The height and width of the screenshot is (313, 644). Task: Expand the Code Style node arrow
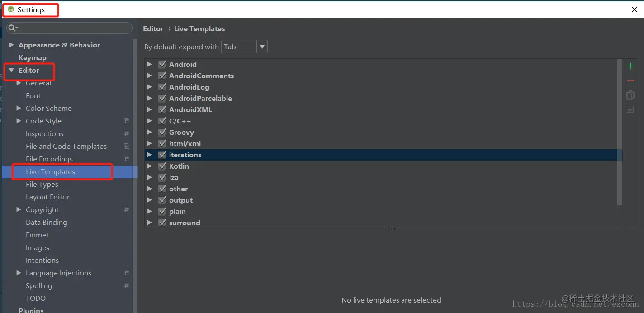(19, 121)
